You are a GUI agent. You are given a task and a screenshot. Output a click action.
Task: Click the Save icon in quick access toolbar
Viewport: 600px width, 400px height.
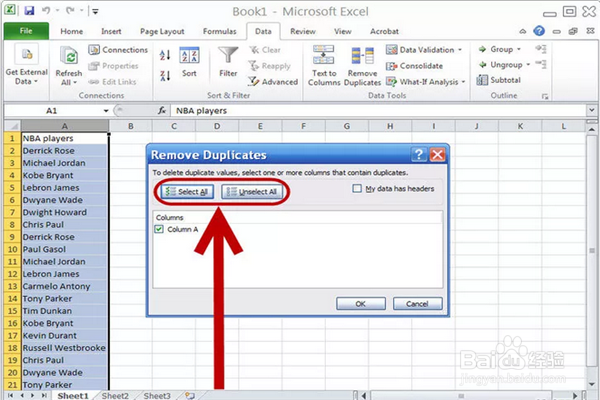tap(29, 10)
